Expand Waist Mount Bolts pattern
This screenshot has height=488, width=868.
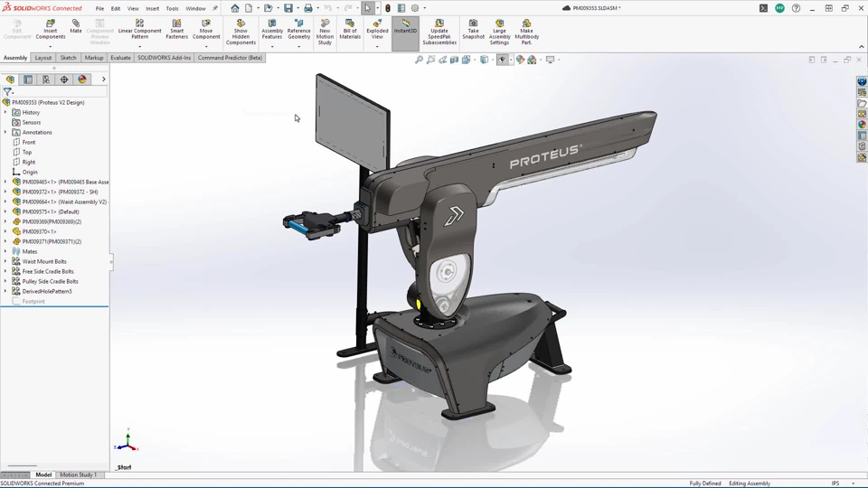(x=5, y=261)
